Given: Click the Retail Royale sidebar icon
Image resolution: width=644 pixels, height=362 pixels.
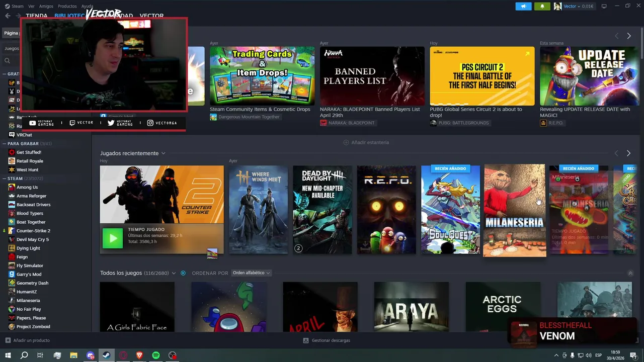Looking at the screenshot, I should [12, 161].
